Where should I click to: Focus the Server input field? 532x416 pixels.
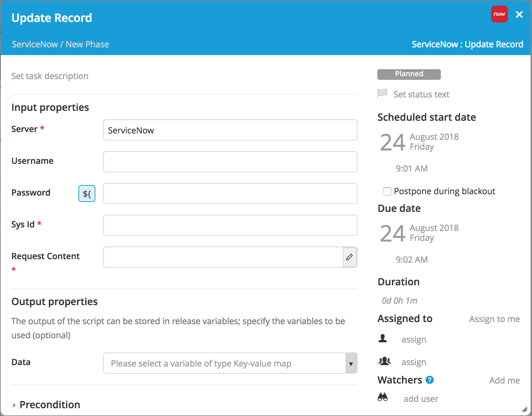click(x=230, y=130)
